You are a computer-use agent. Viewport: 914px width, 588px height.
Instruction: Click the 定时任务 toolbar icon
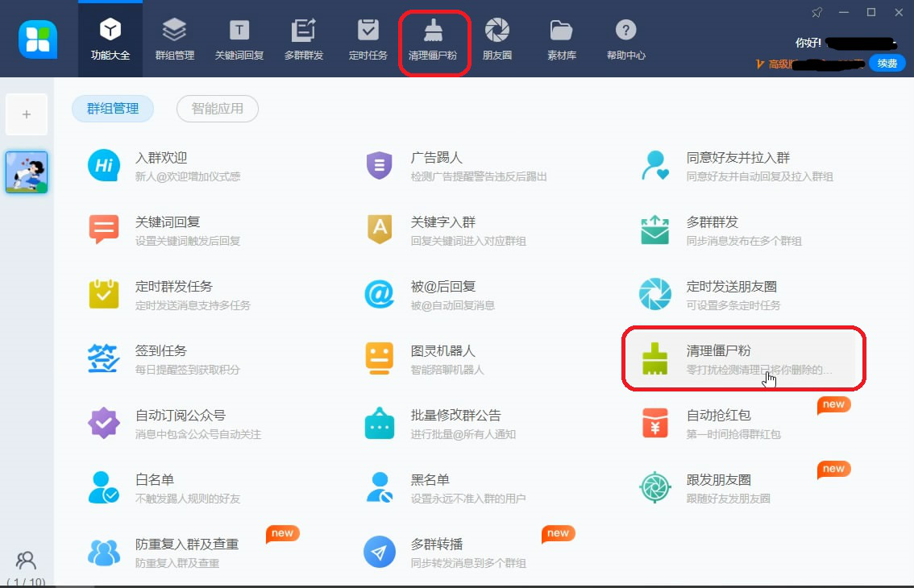[368, 38]
